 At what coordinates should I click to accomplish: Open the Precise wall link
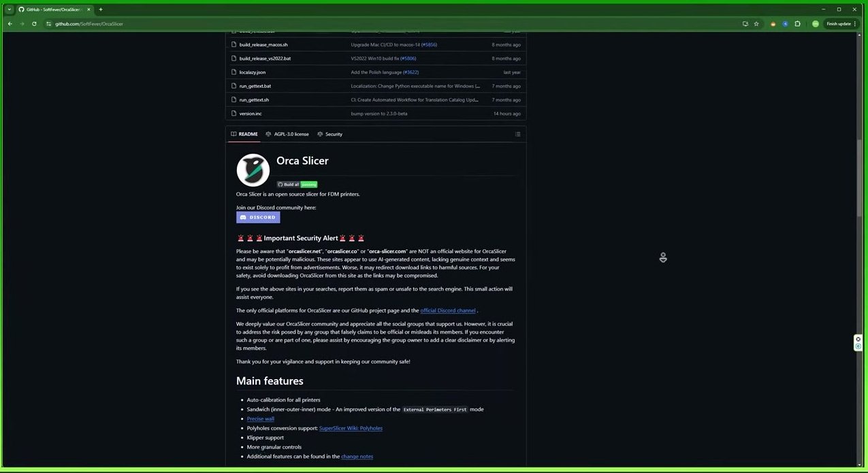[261, 419]
